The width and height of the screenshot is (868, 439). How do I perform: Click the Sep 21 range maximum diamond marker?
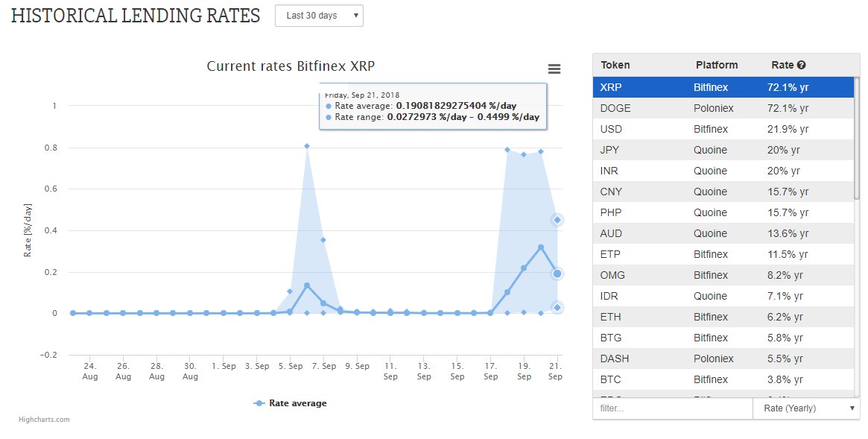(x=557, y=220)
